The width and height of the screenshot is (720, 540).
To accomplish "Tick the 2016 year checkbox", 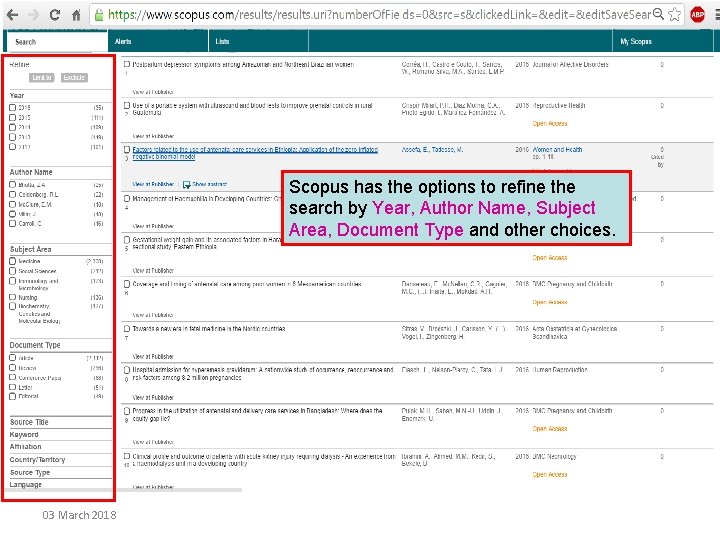I will coord(13,107).
